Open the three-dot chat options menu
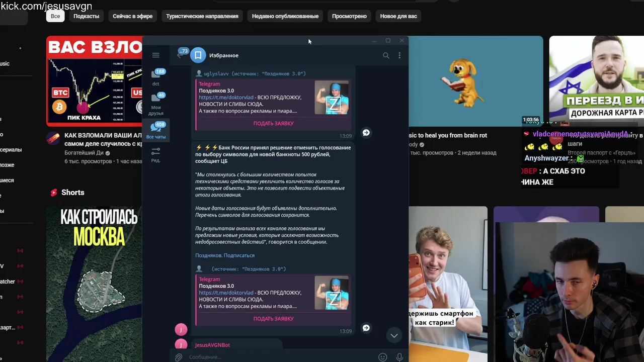This screenshot has width=644, height=362. point(399,55)
